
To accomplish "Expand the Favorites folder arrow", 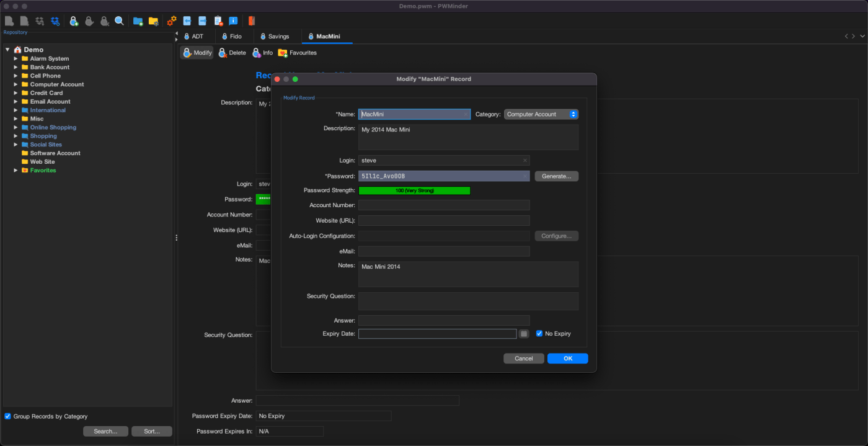I will (16, 170).
